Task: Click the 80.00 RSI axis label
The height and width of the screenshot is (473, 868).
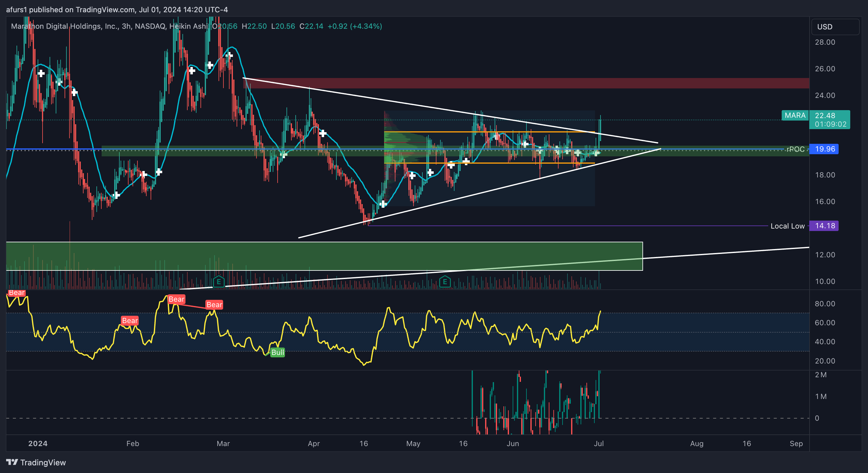Action: pos(825,304)
